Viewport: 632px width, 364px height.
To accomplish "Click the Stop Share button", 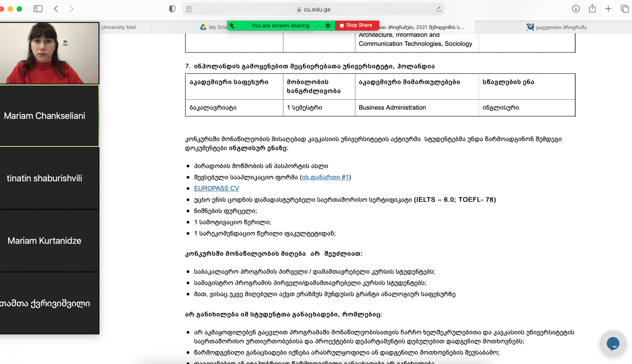I will click(x=357, y=25).
